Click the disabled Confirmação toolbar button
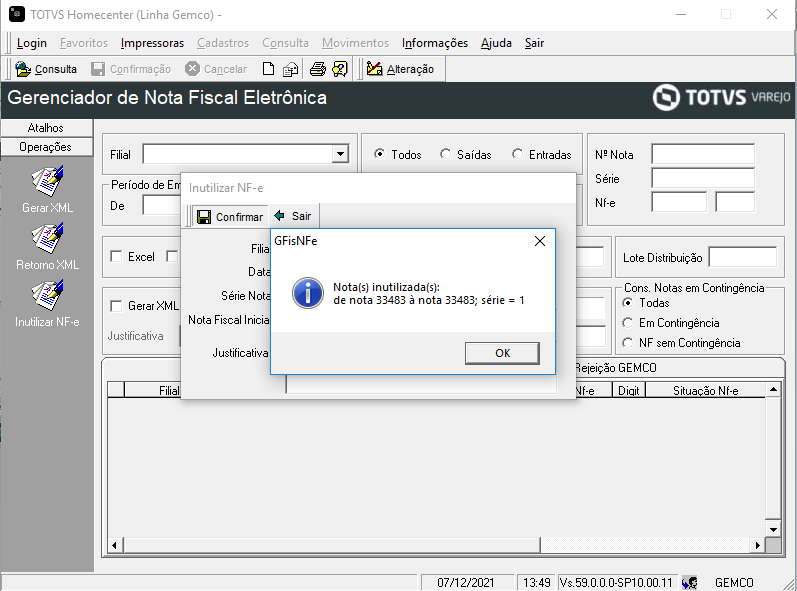This screenshot has width=797, height=591. (131, 69)
